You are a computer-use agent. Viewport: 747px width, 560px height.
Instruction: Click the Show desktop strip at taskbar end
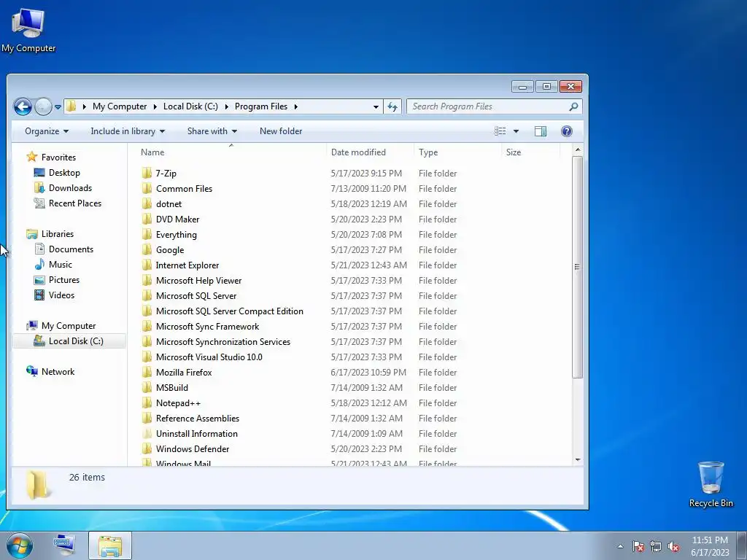742,545
